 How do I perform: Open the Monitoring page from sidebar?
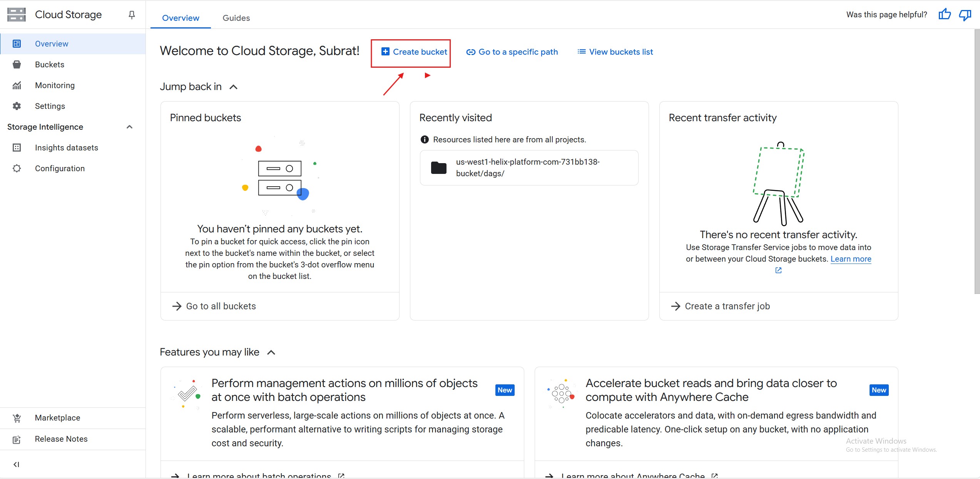click(55, 85)
